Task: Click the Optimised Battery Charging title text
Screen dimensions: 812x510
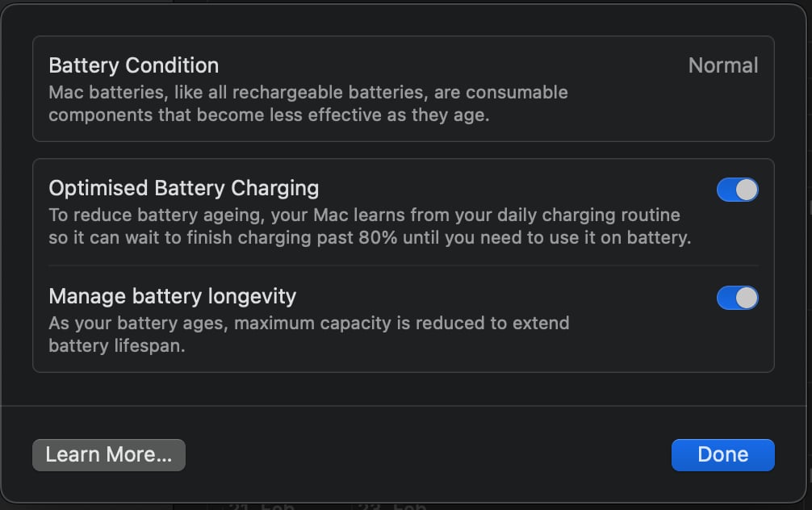Action: (184, 189)
